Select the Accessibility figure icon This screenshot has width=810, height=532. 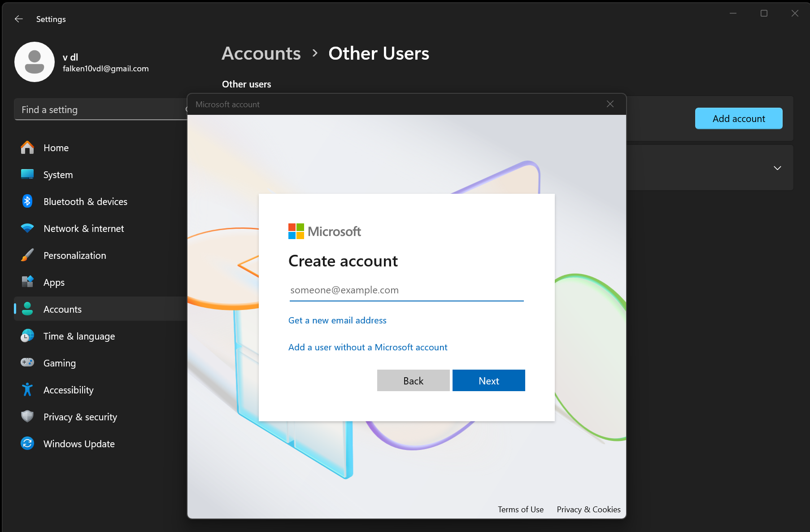27,390
